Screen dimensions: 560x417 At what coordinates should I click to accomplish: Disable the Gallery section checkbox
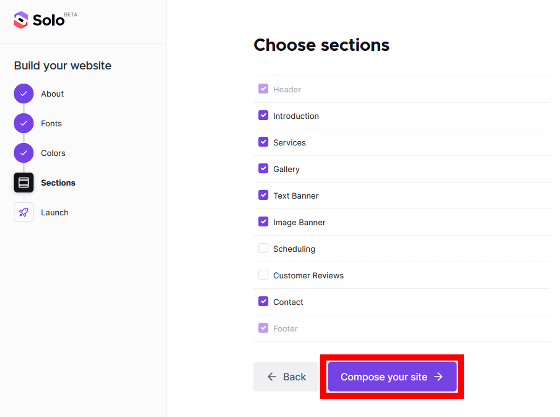click(263, 169)
